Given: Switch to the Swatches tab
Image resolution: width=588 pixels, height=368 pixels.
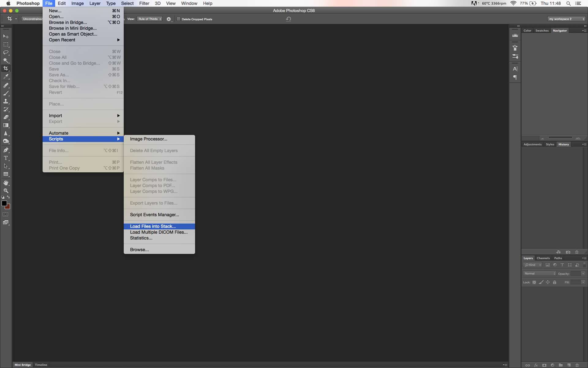Looking at the screenshot, I should 542,31.
